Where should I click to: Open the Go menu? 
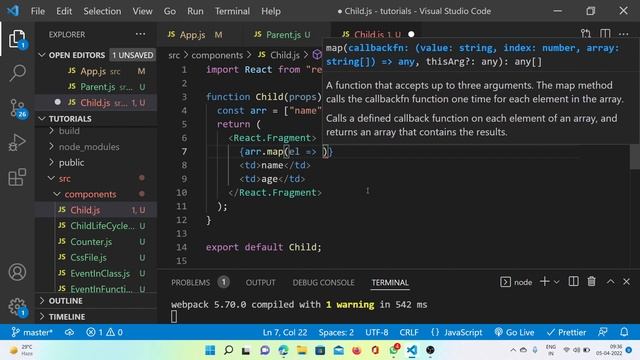(x=170, y=11)
